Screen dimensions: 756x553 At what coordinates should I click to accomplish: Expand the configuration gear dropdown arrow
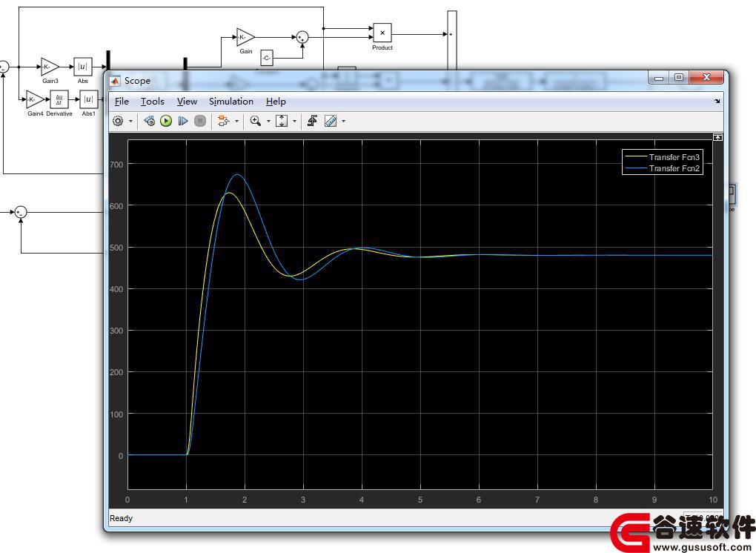[x=130, y=122]
